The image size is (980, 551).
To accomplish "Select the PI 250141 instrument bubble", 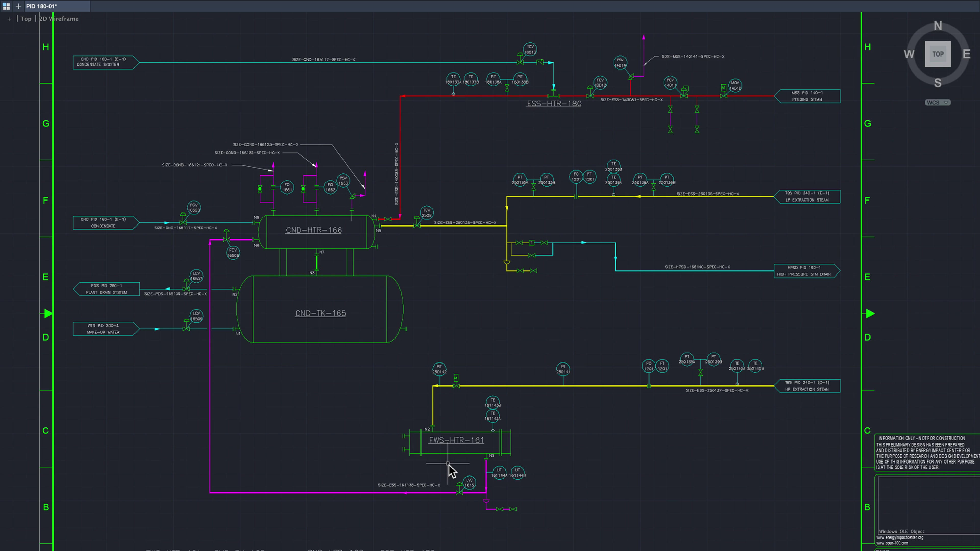I will click(x=563, y=369).
